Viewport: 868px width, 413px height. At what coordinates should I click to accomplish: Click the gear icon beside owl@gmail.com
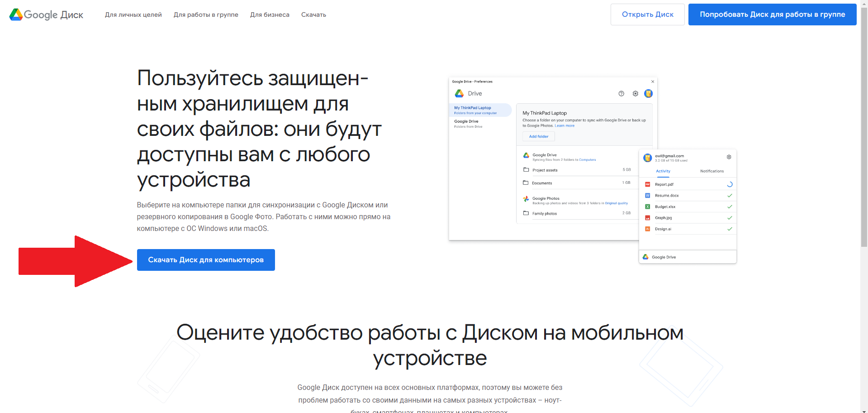pos(729,157)
